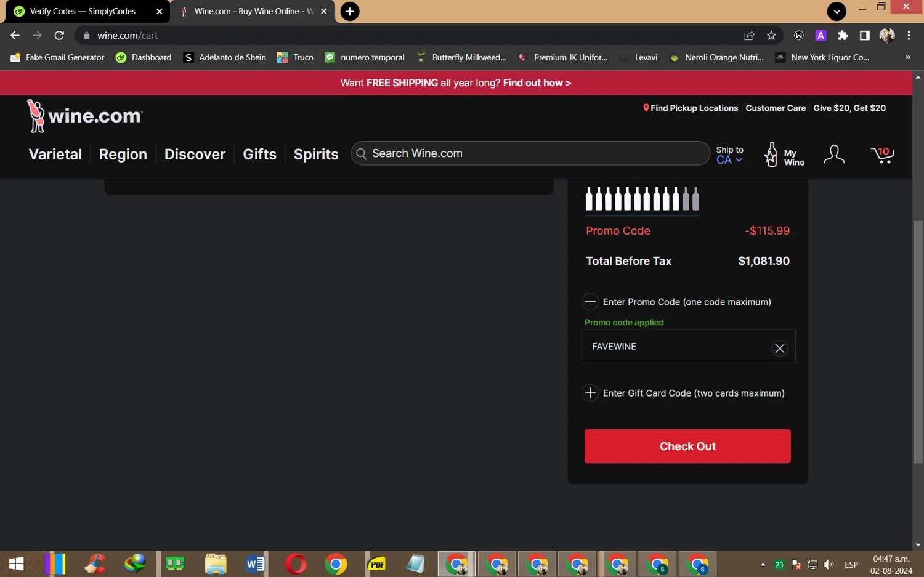Open the purple A extension icon

[x=821, y=36]
